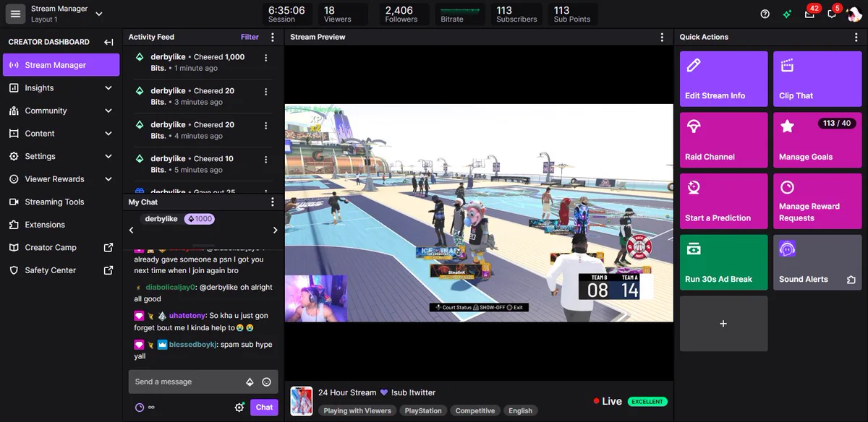Click Clip That quick action

[x=817, y=79]
